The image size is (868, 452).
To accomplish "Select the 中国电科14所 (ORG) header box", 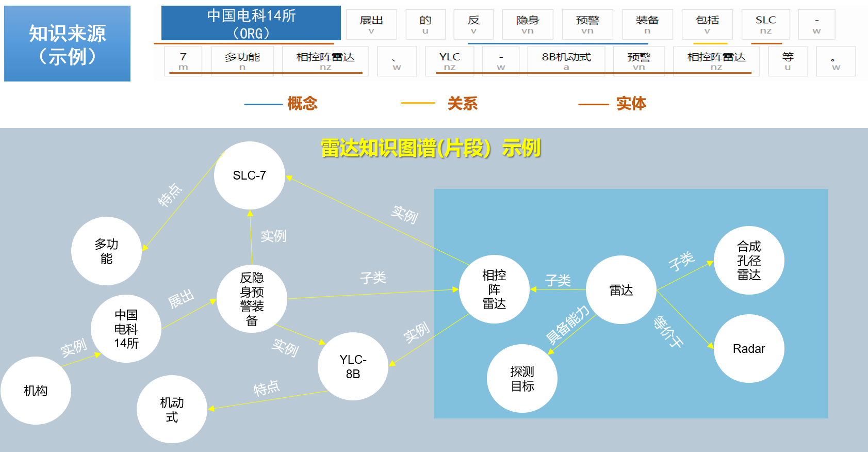I will pyautogui.click(x=251, y=23).
